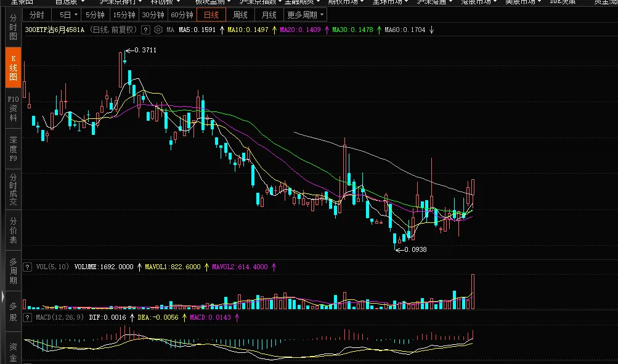This screenshot has width=618, height=364.
Task: Select the 5日 period tab
Action: (x=65, y=15)
